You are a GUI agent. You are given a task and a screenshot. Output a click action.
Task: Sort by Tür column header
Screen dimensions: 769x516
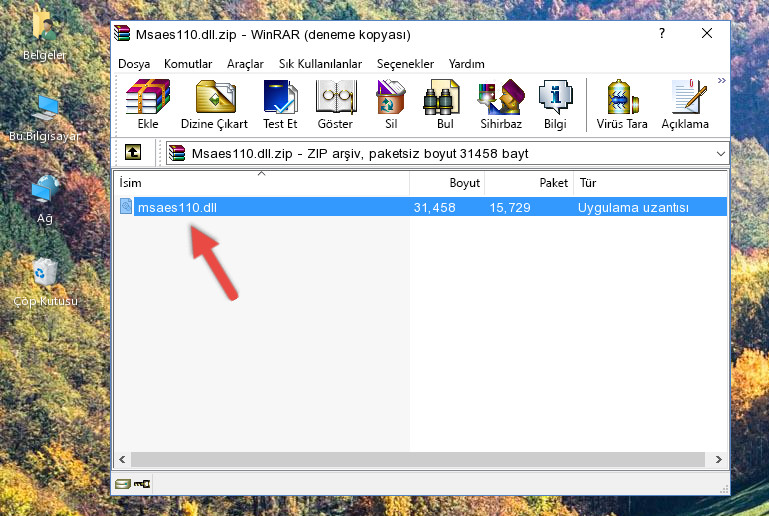(650, 183)
